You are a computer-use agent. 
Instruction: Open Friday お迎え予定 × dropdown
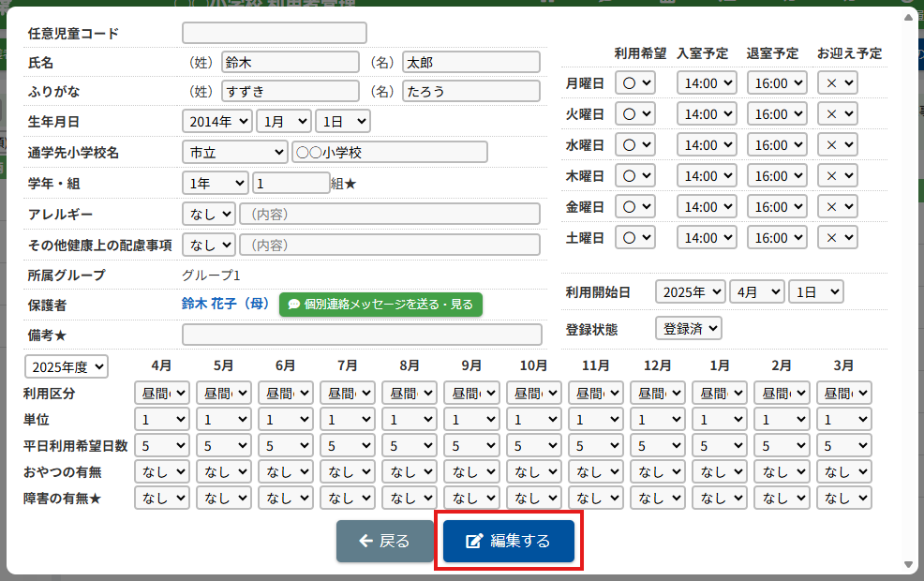837,207
